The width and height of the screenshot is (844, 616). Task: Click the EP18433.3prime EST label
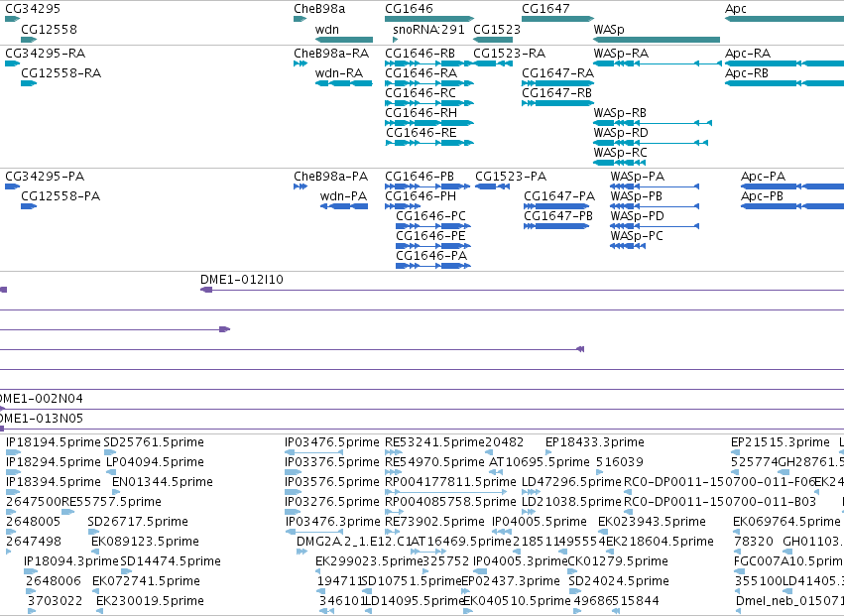[x=595, y=442]
